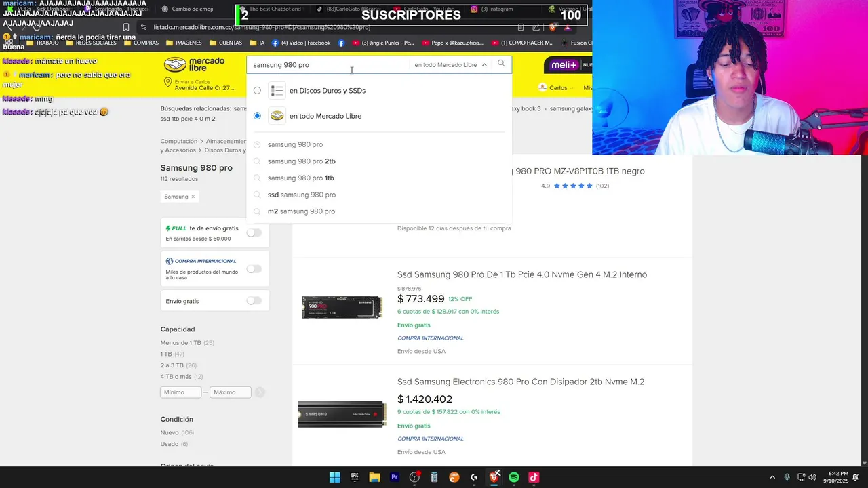This screenshot has height=488, width=868.
Task: Open File Explorer from the taskbar
Action: click(x=374, y=477)
